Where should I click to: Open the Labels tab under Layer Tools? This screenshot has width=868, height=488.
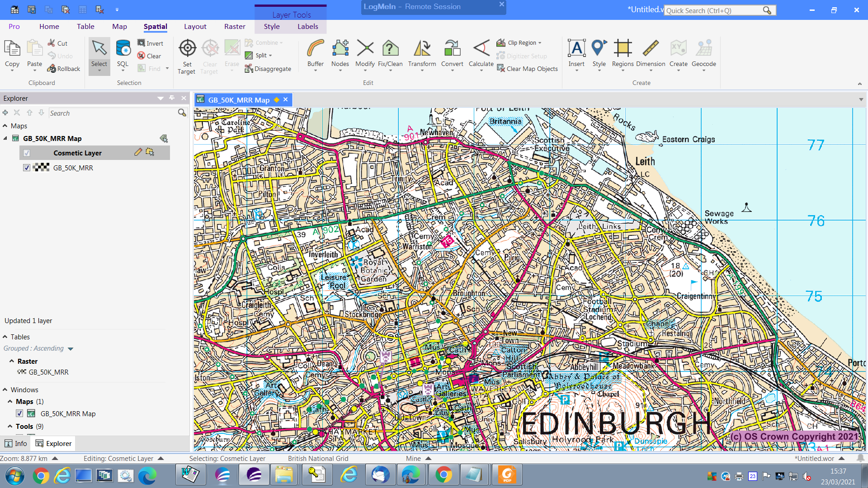tap(307, 26)
